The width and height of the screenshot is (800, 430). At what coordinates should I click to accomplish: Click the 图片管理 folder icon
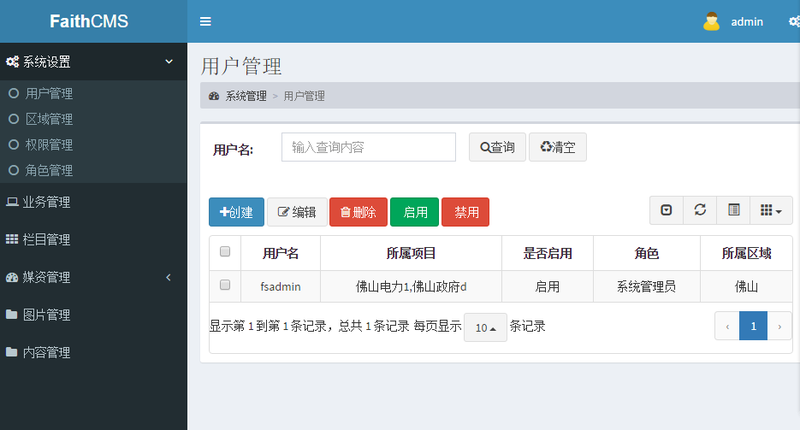(12, 314)
